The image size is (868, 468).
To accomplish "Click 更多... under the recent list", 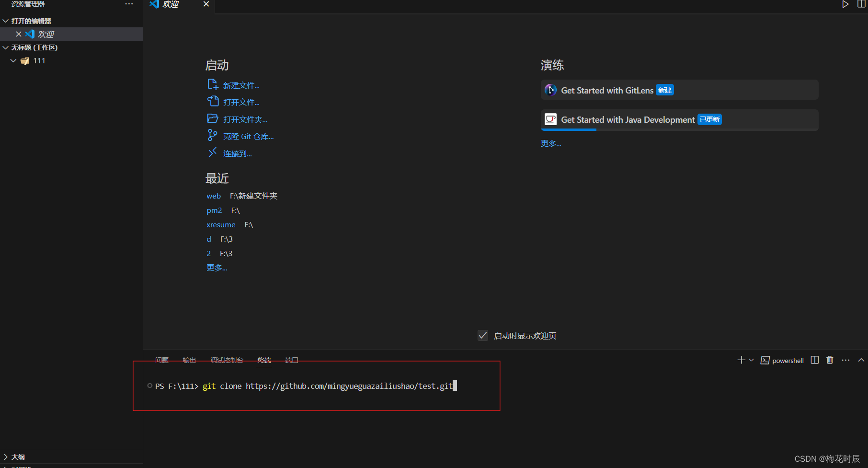I will point(217,268).
